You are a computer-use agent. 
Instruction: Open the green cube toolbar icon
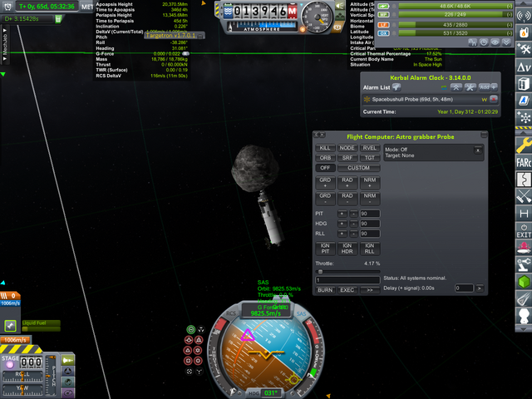point(524,283)
